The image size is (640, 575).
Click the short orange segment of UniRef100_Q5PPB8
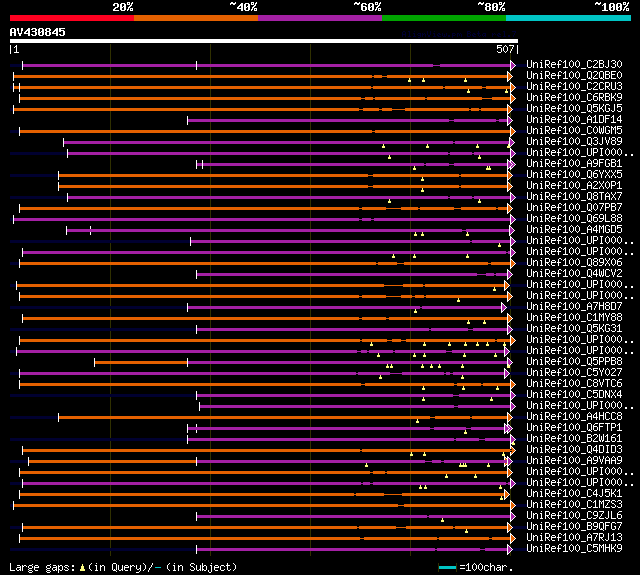click(141, 362)
